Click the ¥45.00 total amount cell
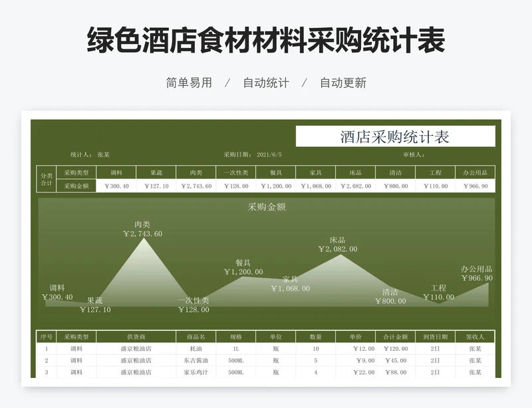The width and height of the screenshot is (532, 408). coord(396,361)
